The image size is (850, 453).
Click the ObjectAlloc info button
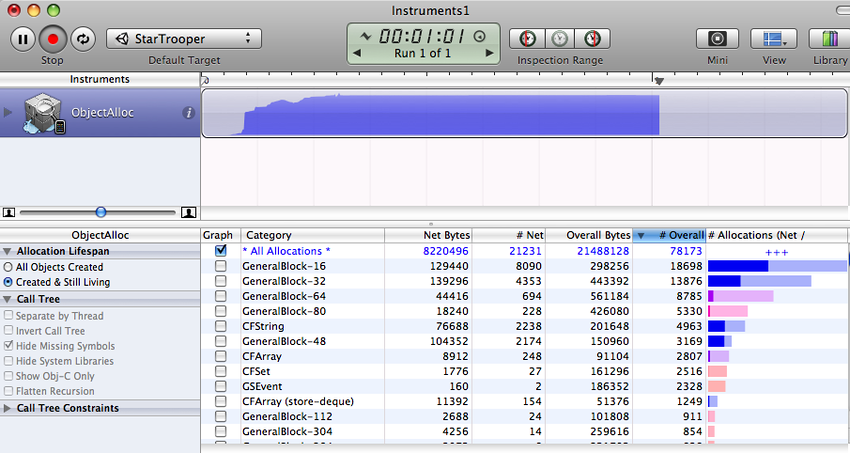pos(188,113)
